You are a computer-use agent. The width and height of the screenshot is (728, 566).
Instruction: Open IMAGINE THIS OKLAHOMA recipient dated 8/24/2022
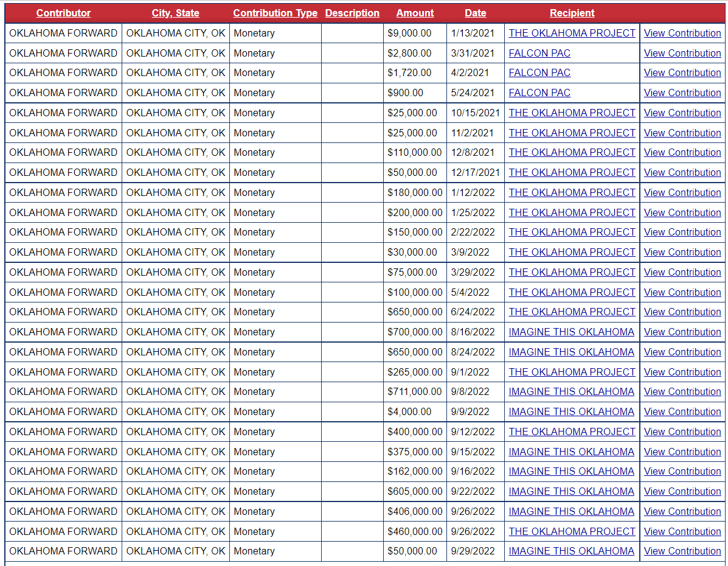(x=572, y=352)
